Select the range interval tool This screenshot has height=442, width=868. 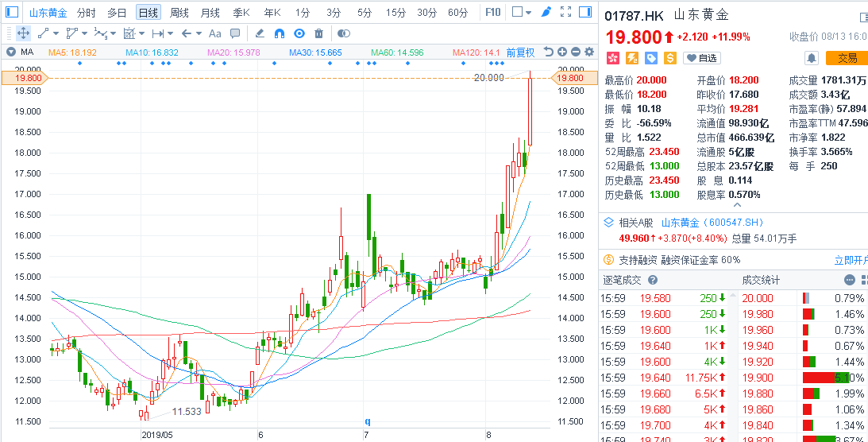pyautogui.click(x=158, y=33)
